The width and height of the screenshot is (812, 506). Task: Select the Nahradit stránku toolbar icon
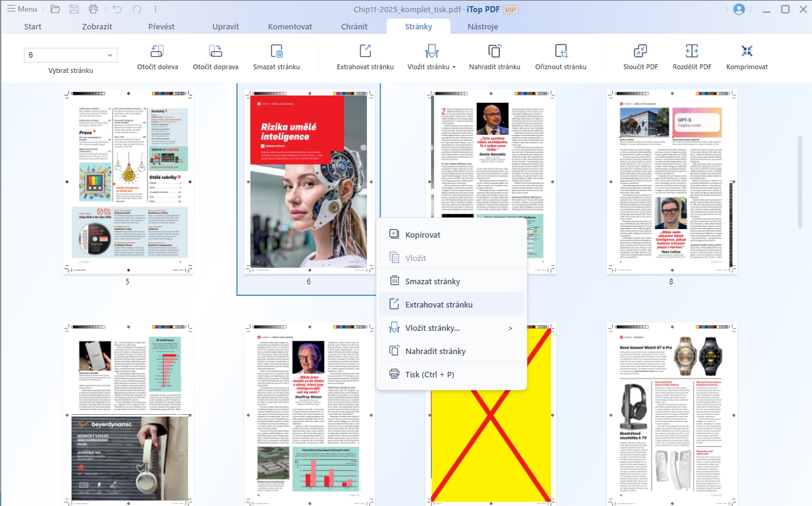494,51
